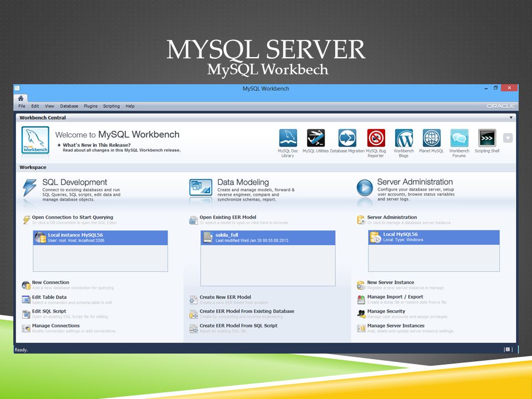This screenshot has height=399, width=532.
Task: Click the Manage Import / Export icon
Action: [361, 300]
